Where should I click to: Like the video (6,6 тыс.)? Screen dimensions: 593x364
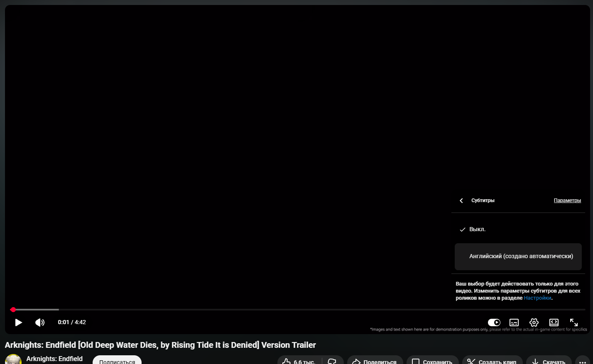tap(300, 360)
